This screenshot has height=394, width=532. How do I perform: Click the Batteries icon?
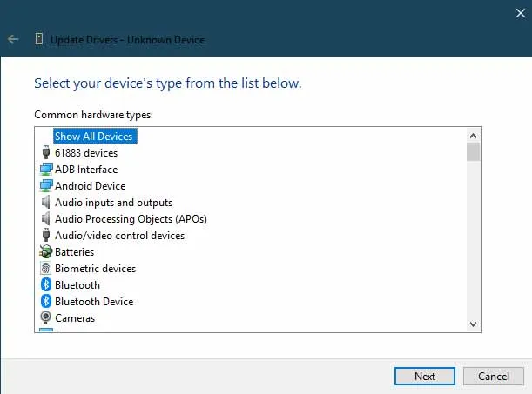(x=46, y=251)
